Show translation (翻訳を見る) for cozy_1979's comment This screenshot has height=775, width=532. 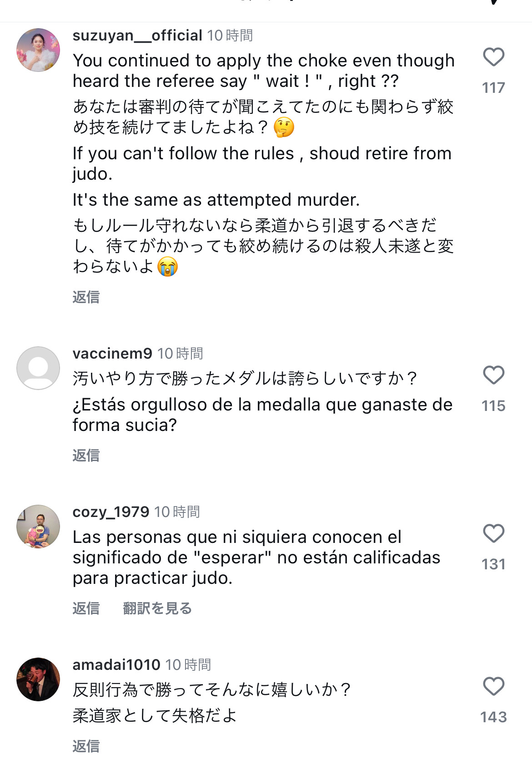click(x=157, y=608)
